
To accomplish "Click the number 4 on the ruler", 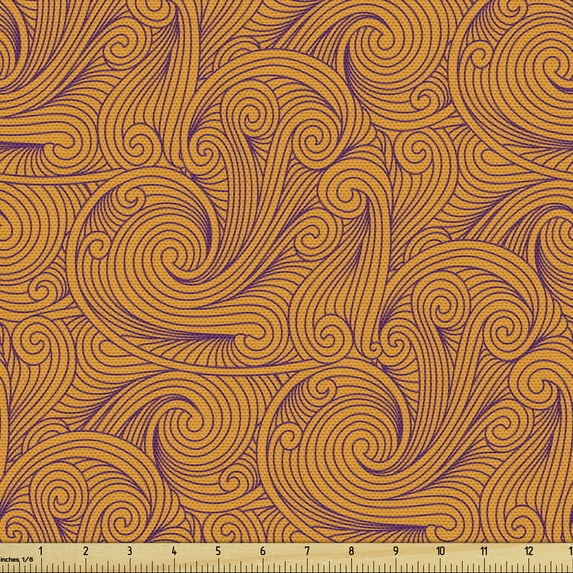I will tap(174, 550).
